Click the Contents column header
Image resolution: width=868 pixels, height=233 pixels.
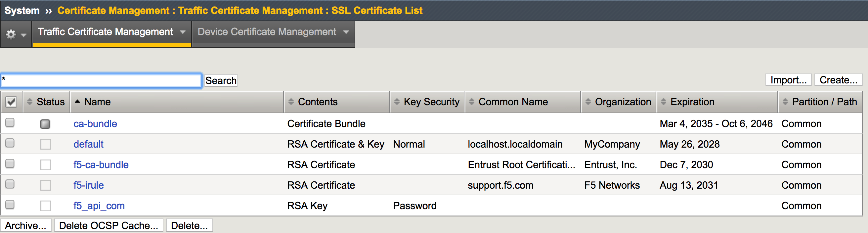(337, 102)
